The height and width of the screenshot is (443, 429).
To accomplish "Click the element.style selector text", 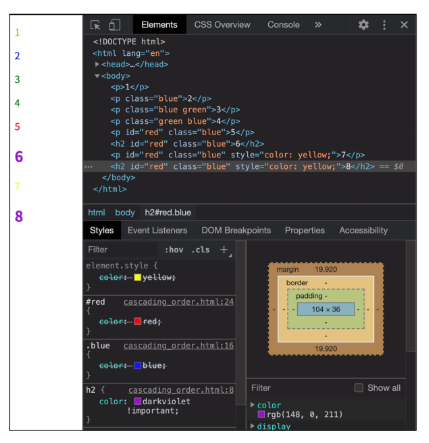I will [117, 266].
